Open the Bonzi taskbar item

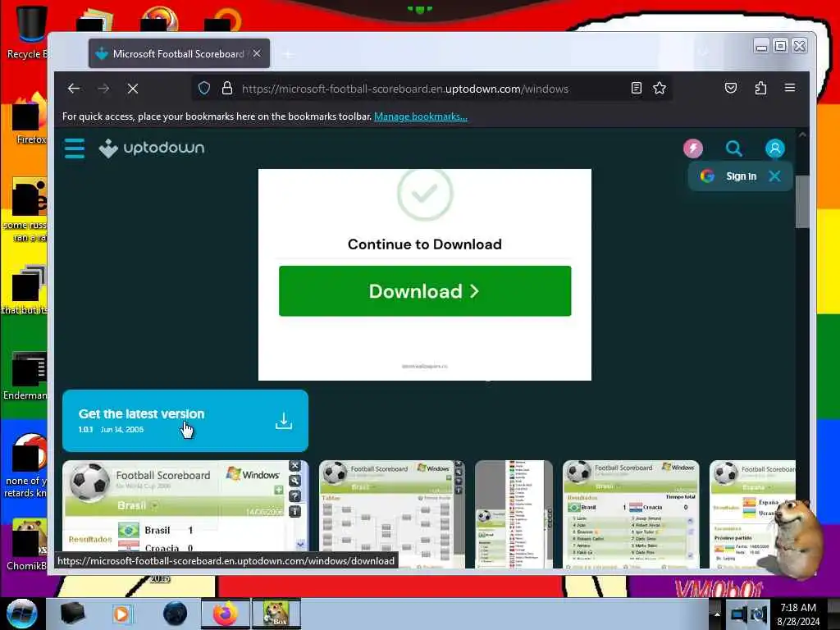pyautogui.click(x=276, y=614)
